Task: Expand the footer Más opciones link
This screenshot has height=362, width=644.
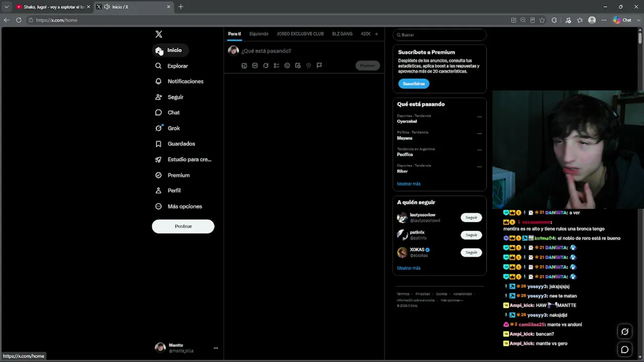Action: coord(452,300)
